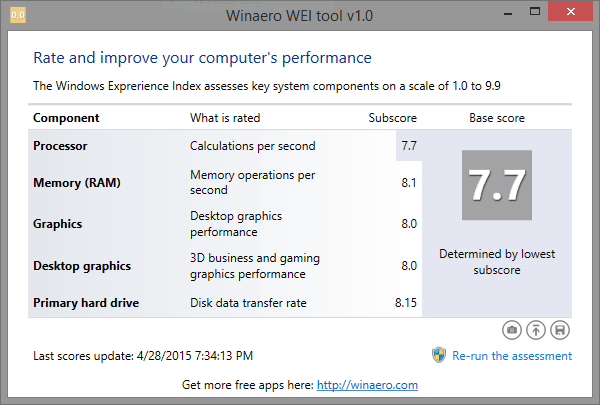Minimize the Winaero WEI tool window
This screenshot has height=405, width=600.
[x=508, y=13]
